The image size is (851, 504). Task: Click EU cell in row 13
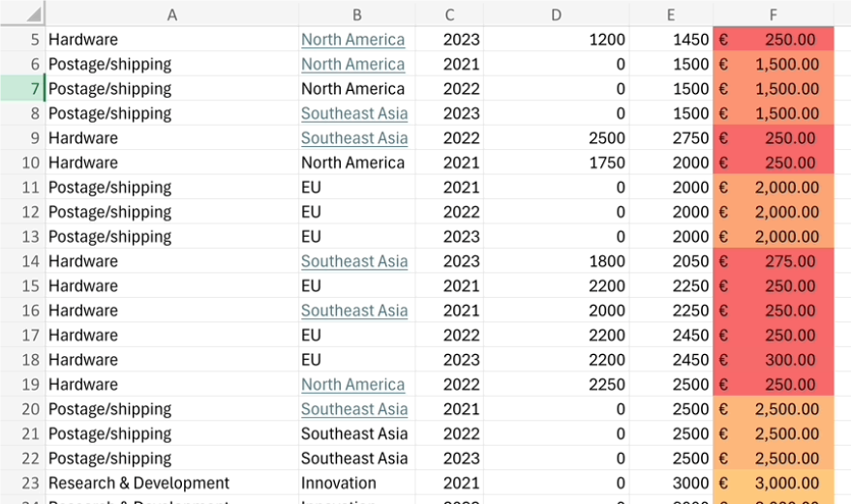pos(356,237)
